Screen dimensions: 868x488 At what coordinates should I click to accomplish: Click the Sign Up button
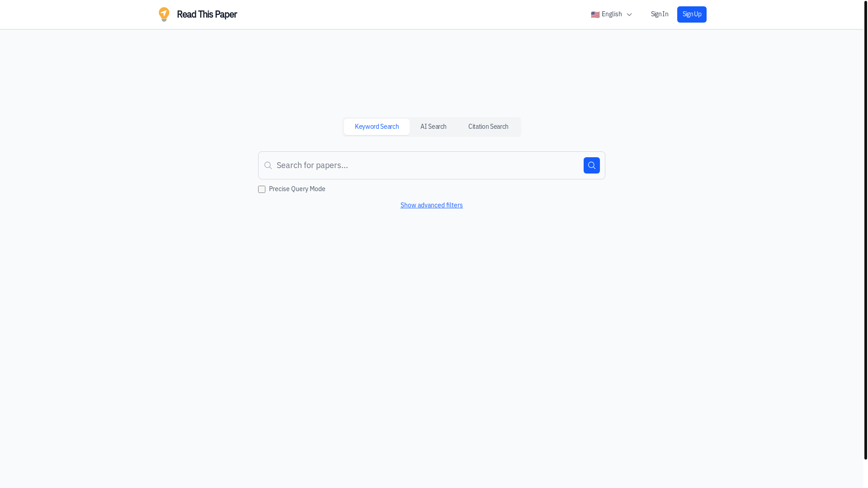[x=692, y=14]
